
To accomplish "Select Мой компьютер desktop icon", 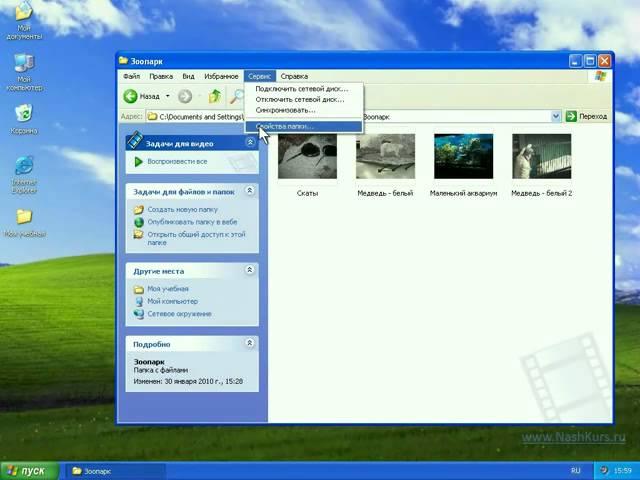I will coord(24,72).
